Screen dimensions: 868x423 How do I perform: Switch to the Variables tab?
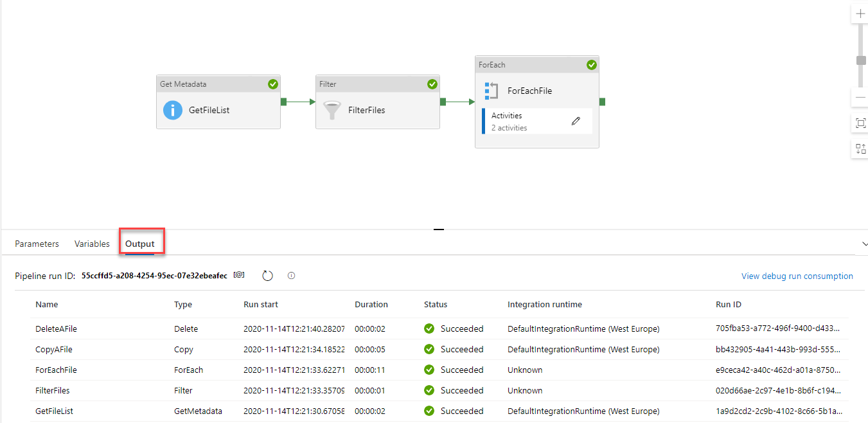point(92,244)
